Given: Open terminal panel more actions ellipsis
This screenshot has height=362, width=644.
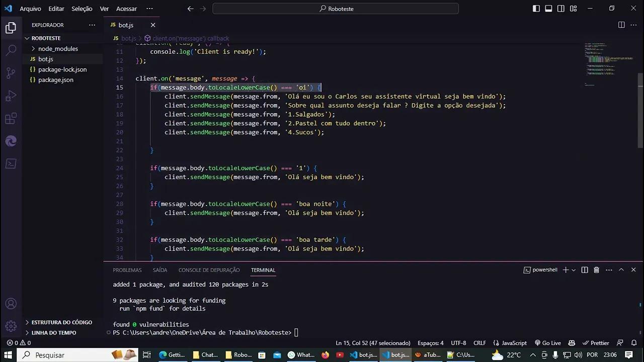Looking at the screenshot, I should tap(609, 270).
